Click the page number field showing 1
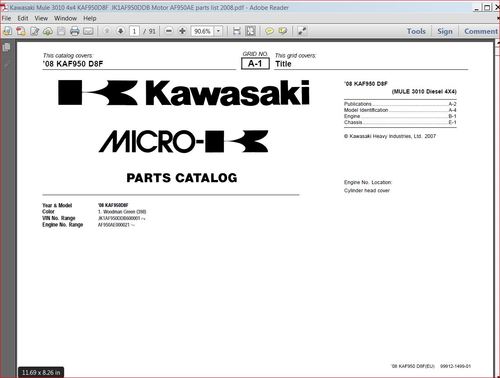 pyautogui.click(x=134, y=31)
